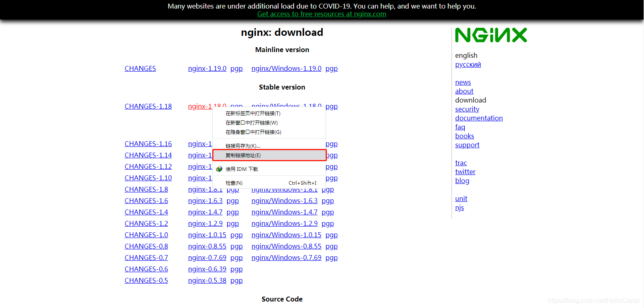Select 'Copy link address' context menu item
This screenshot has height=308, width=644.
coord(269,155)
